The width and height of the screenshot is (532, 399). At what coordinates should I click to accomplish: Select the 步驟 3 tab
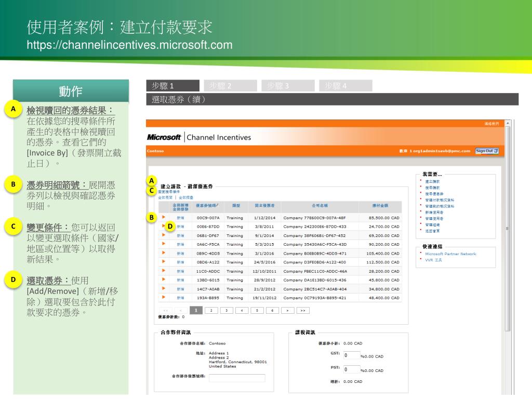288,86
